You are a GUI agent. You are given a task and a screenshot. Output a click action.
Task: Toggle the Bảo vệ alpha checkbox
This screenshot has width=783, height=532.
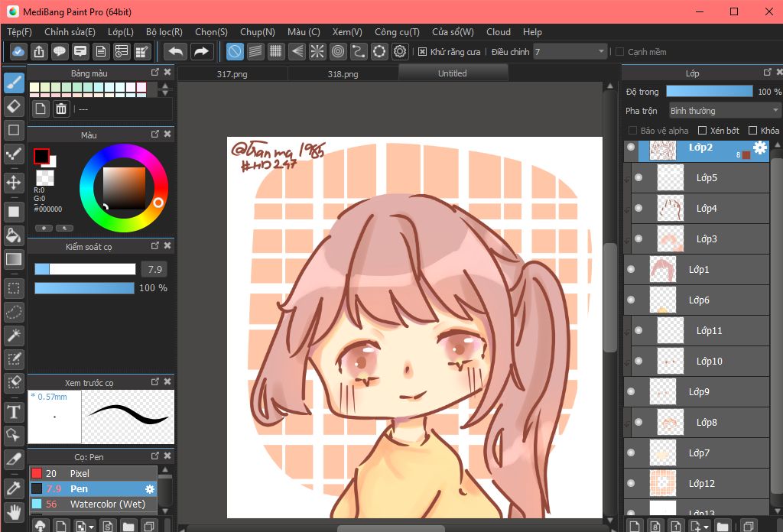click(632, 130)
